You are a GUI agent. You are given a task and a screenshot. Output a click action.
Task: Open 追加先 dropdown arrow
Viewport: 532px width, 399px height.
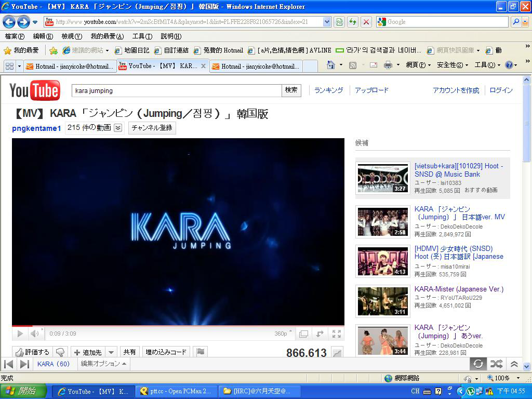(x=111, y=352)
